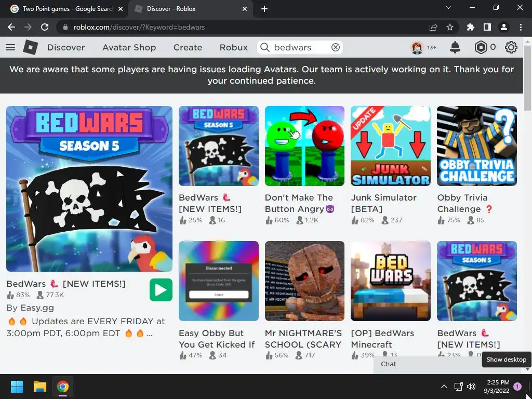Play the featured BedWars game
532x399 pixels.
click(161, 290)
